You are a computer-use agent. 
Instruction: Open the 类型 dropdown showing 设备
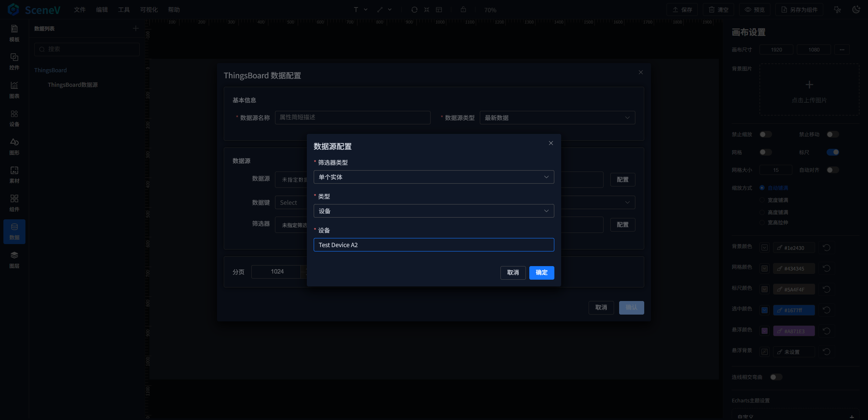click(434, 211)
